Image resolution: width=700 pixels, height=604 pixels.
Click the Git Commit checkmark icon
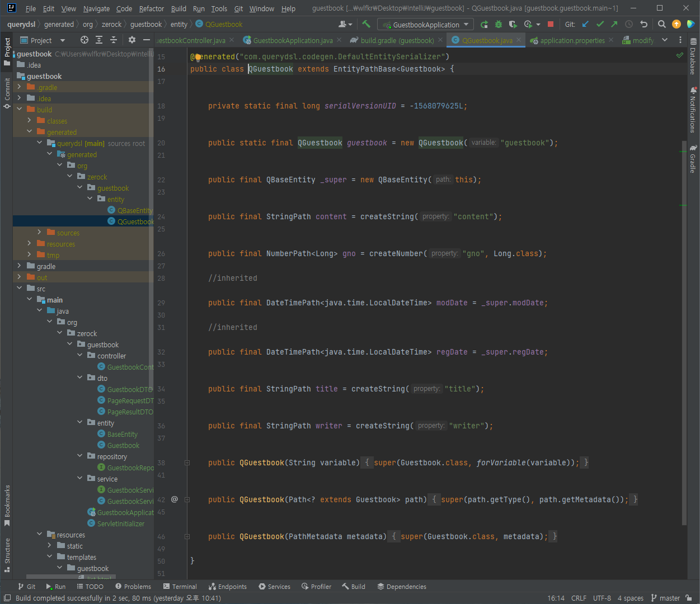click(600, 24)
